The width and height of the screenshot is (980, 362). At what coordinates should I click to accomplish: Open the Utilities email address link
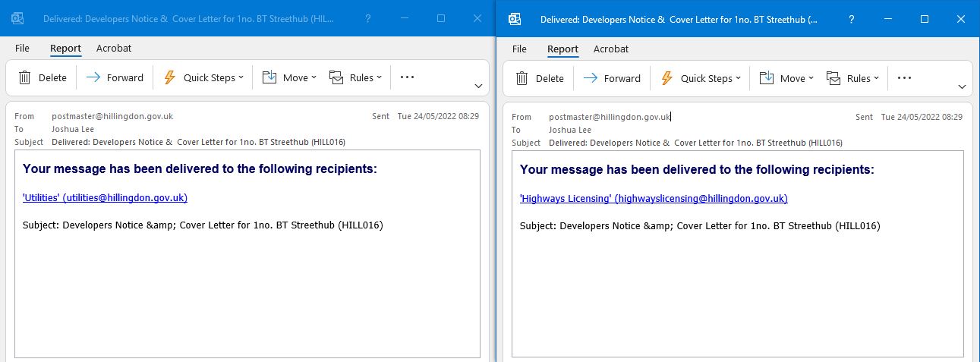coord(105,197)
